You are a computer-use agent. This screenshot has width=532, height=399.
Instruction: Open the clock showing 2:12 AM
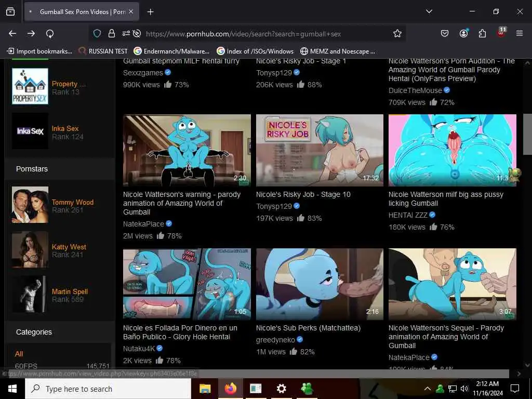487,389
